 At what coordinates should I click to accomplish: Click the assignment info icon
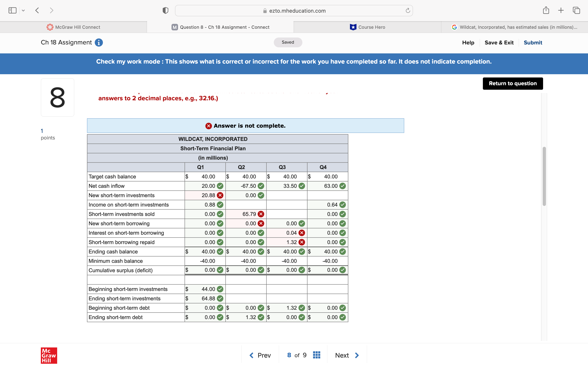[99, 42]
